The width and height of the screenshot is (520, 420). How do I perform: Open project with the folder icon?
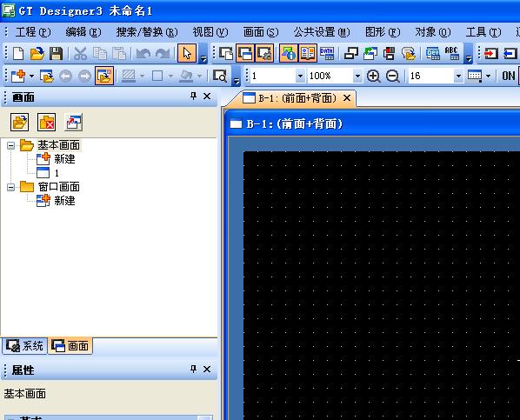tap(37, 53)
